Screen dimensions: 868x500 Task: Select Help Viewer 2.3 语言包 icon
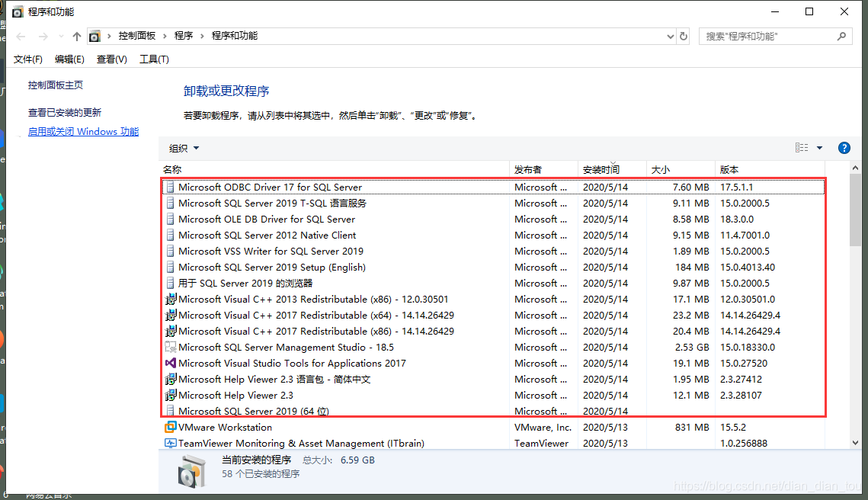pyautogui.click(x=171, y=380)
